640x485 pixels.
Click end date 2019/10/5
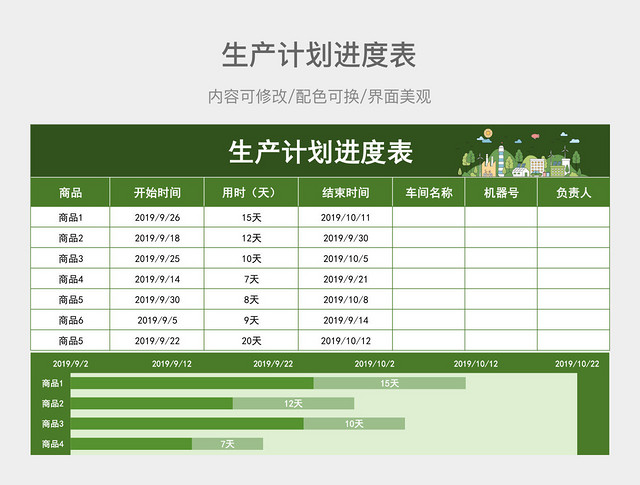click(345, 258)
